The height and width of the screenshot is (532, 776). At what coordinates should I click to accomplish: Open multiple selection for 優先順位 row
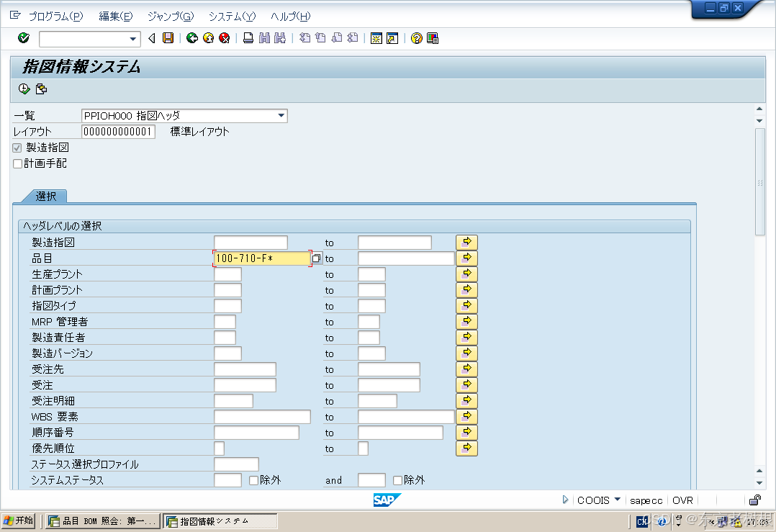pos(466,448)
